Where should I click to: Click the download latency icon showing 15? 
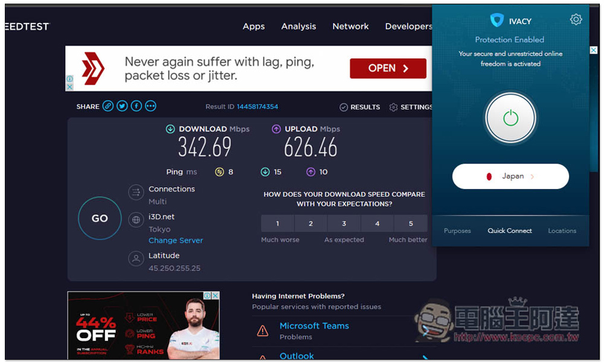pyautogui.click(x=265, y=172)
